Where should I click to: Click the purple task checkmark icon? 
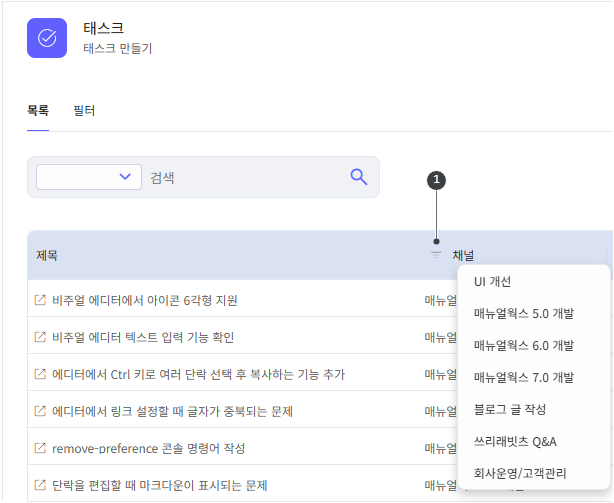pyautogui.click(x=47, y=38)
